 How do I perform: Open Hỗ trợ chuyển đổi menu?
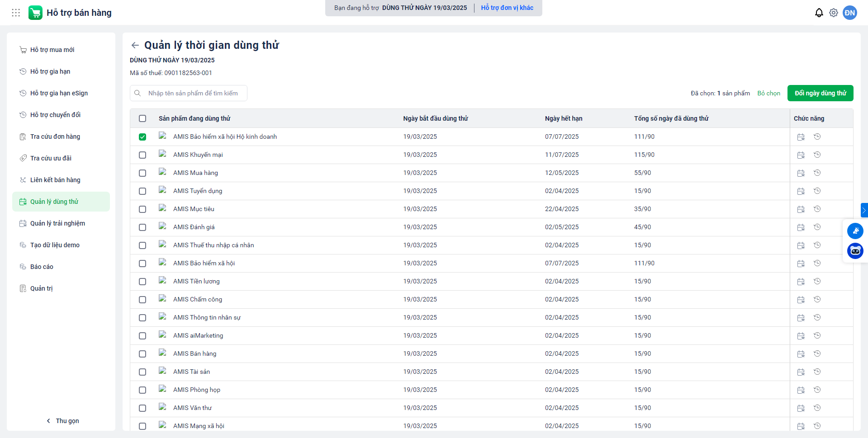(x=61, y=115)
